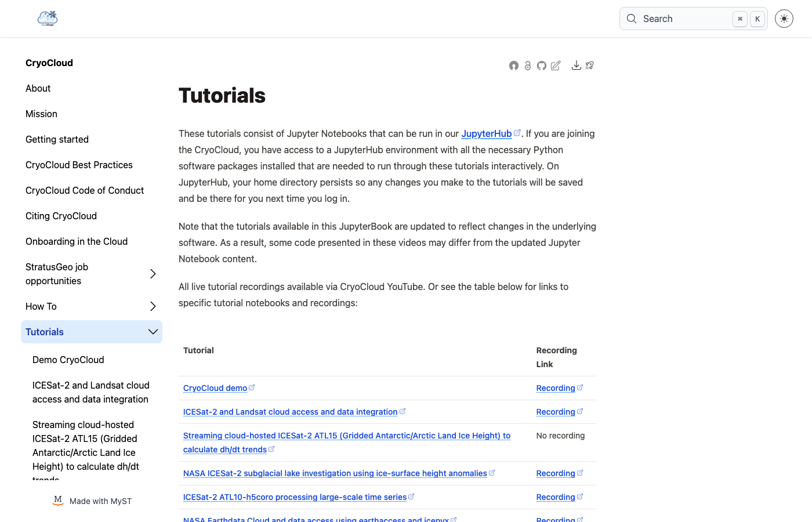This screenshot has width=812, height=522.
Task: Open CryoCloud Code of Conduct page
Action: click(x=85, y=190)
